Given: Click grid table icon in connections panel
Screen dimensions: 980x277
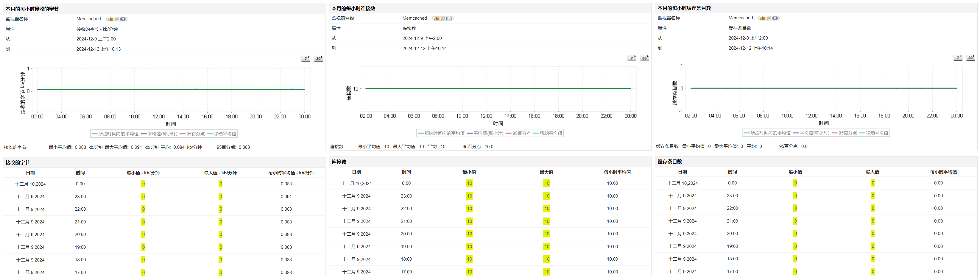Looking at the screenshot, I should [449, 19].
